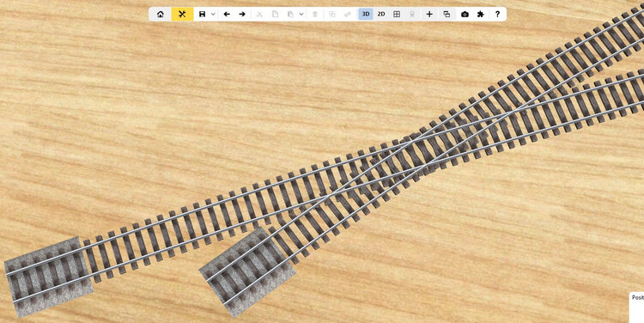Undo with the left arrow icon
Viewport: 644px width, 323px height.
coord(227,14)
